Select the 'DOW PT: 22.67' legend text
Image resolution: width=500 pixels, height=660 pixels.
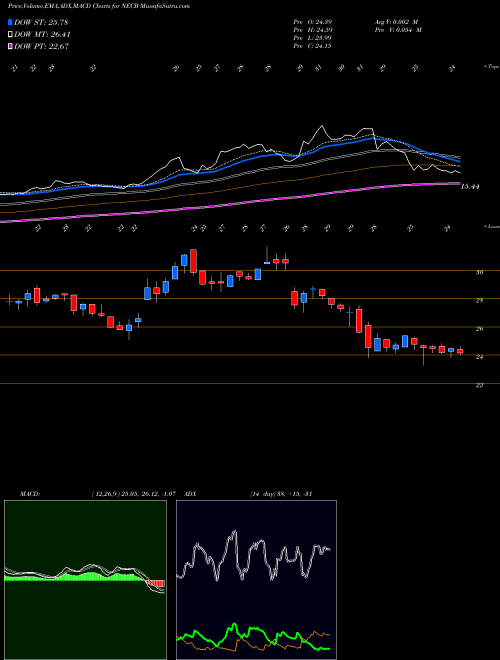[41, 46]
